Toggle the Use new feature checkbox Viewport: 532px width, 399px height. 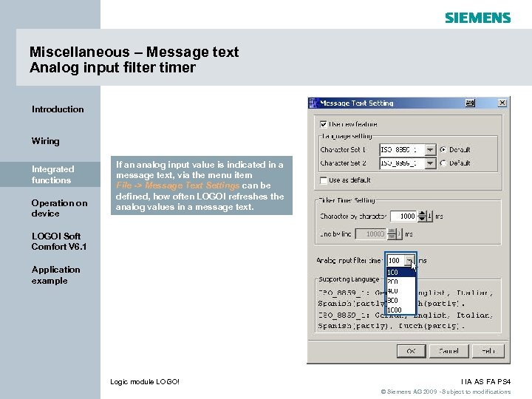(324, 124)
